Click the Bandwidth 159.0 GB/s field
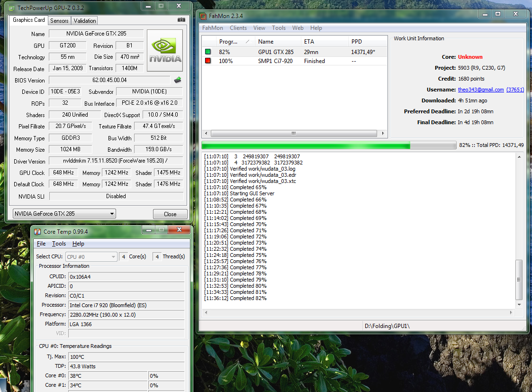 (x=158, y=149)
